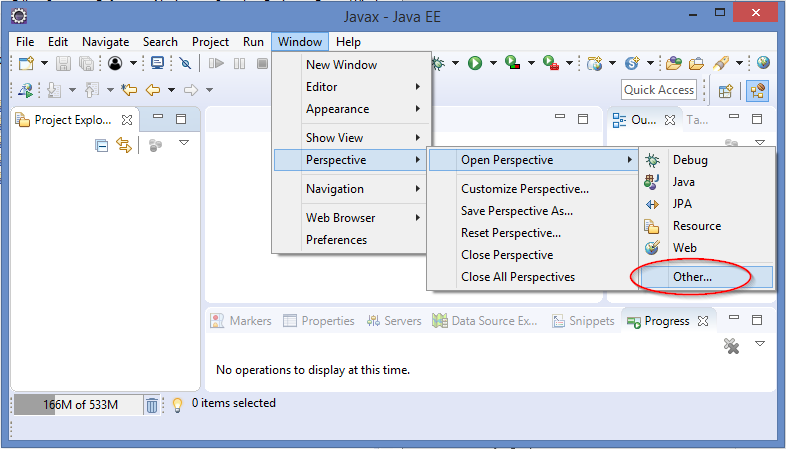Screen dimensions: 786x449
Task: Select Debug perspective from submenu
Action: [689, 160]
